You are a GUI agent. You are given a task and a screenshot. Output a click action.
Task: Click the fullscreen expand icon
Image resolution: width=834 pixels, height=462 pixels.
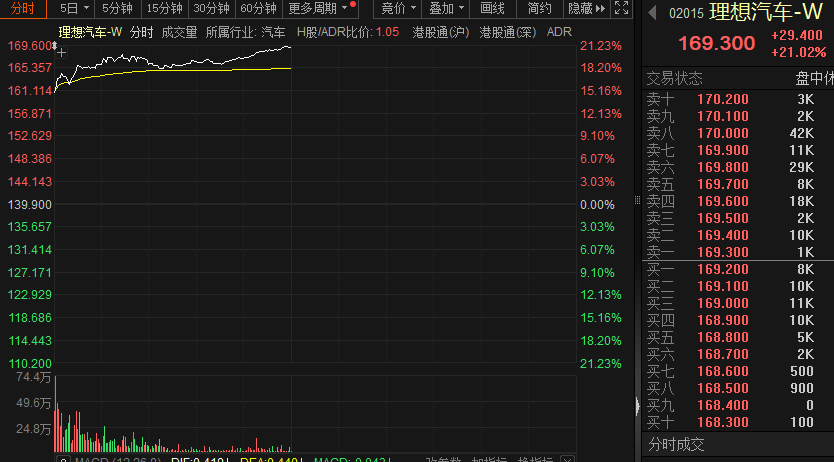point(622,9)
